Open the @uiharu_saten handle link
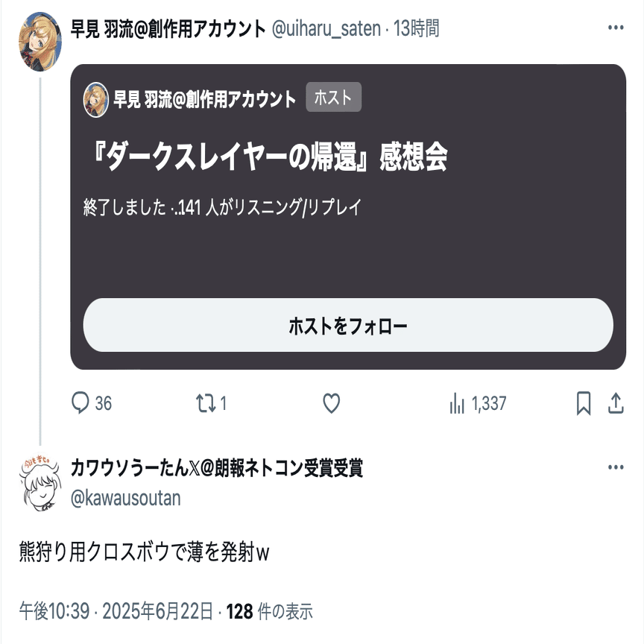Image resolution: width=644 pixels, height=644 pixels. pyautogui.click(x=326, y=28)
